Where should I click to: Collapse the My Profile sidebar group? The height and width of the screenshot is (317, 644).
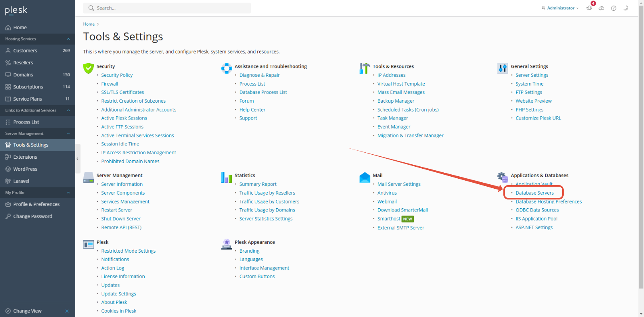tap(68, 193)
